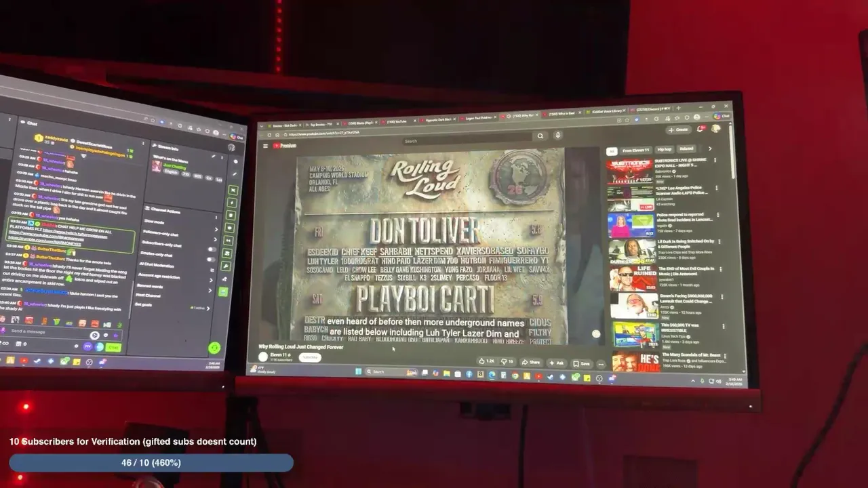Image resolution: width=868 pixels, height=488 pixels.
Task: Click the Eleven 11 channel avatar
Action: [263, 356]
